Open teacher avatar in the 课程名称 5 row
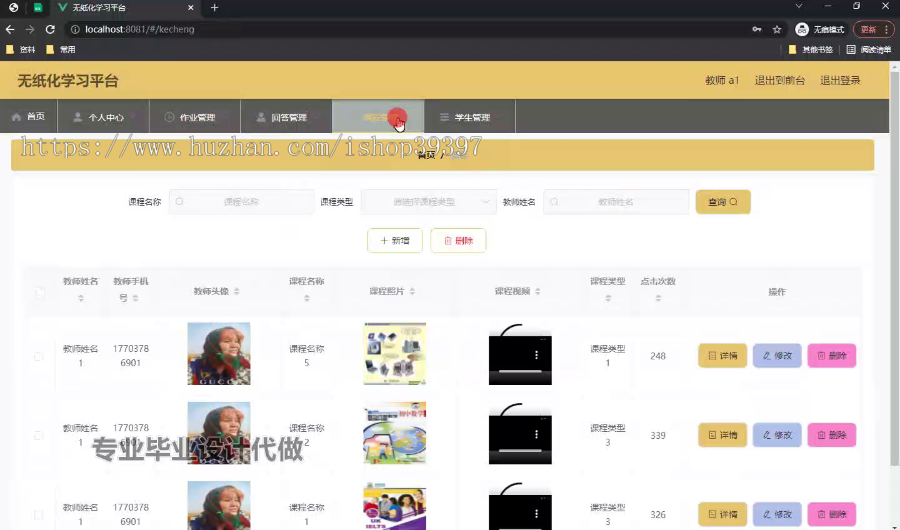Viewport: 900px width, 530px height. pyautogui.click(x=219, y=353)
